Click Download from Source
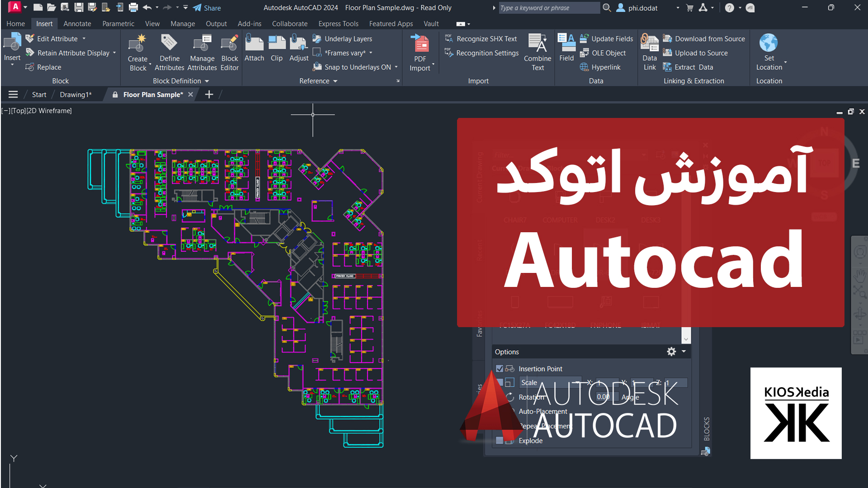868x488 pixels. (704, 39)
